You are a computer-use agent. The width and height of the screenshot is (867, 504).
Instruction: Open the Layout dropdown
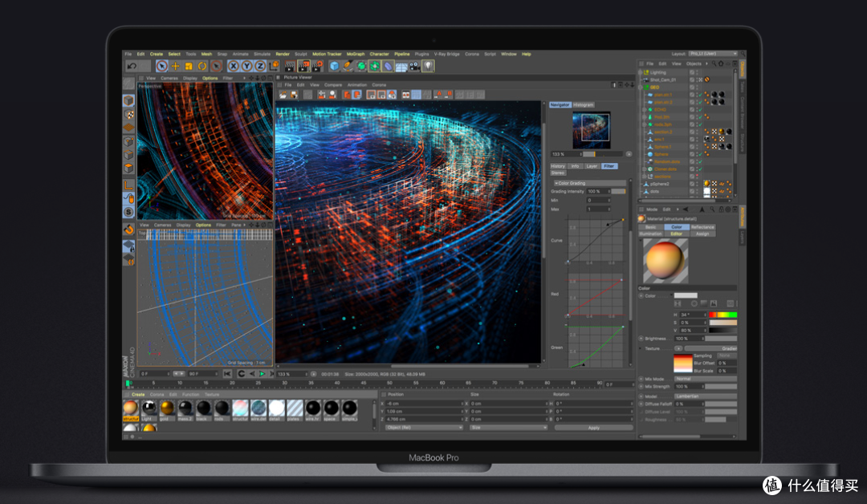point(713,54)
